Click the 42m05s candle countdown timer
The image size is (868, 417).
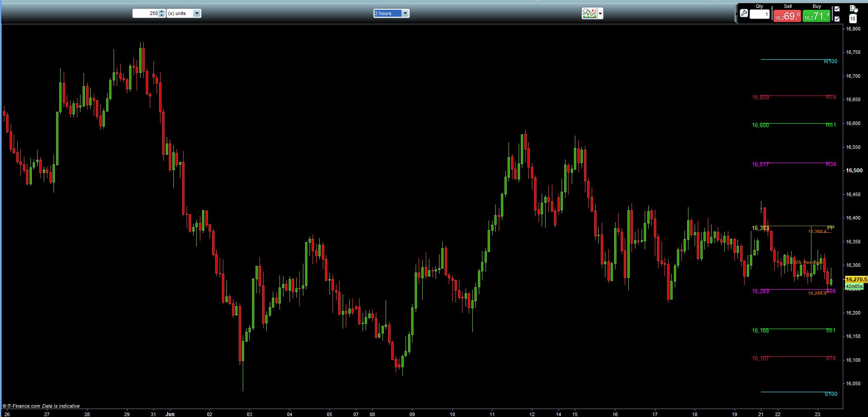[854, 287]
